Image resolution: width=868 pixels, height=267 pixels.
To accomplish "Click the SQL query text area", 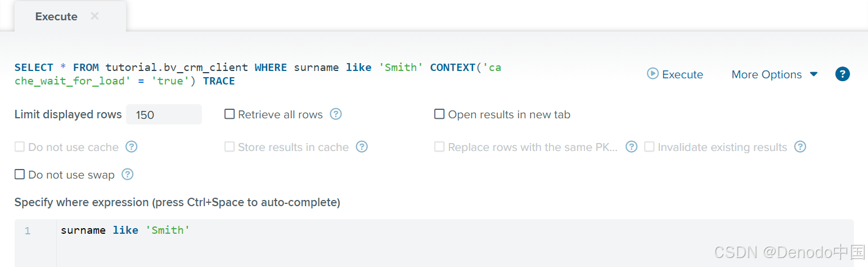I will tap(258, 74).
